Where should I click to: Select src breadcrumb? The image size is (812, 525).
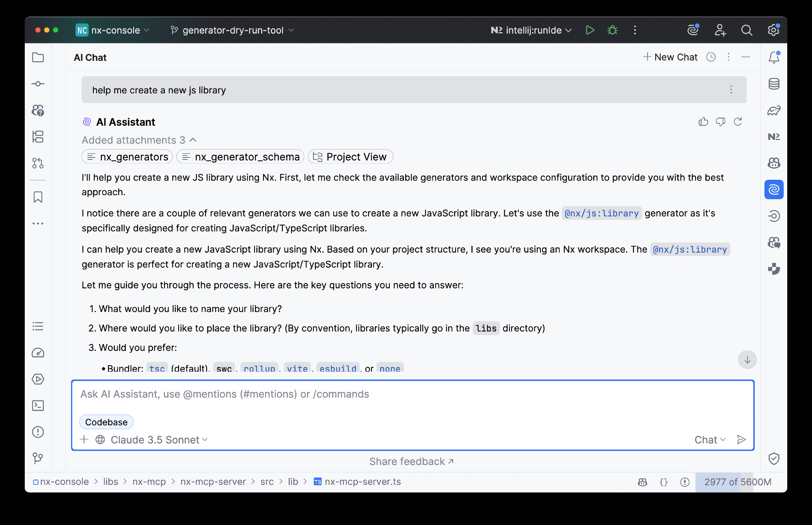click(267, 482)
